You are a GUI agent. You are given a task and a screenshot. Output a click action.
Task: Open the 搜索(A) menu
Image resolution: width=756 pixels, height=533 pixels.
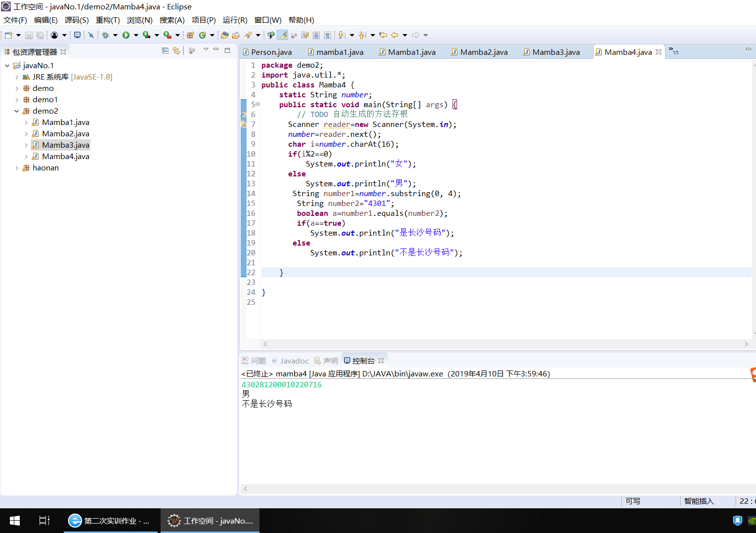[172, 20]
